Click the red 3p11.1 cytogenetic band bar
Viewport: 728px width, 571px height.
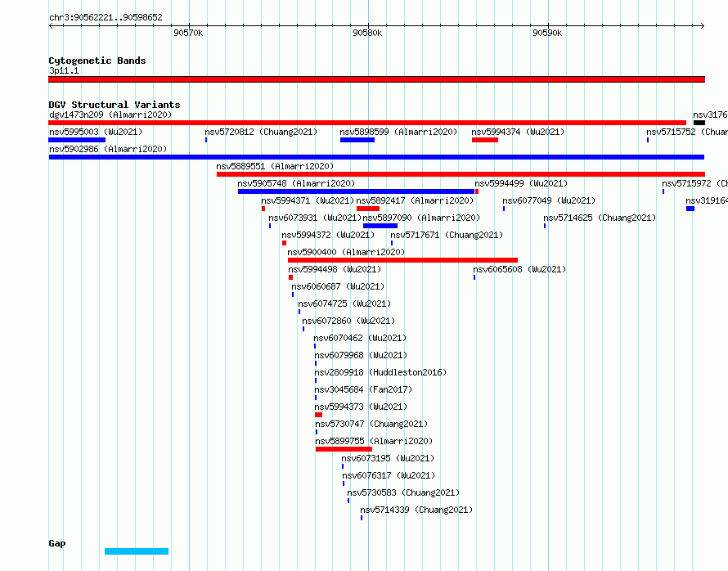376,79
